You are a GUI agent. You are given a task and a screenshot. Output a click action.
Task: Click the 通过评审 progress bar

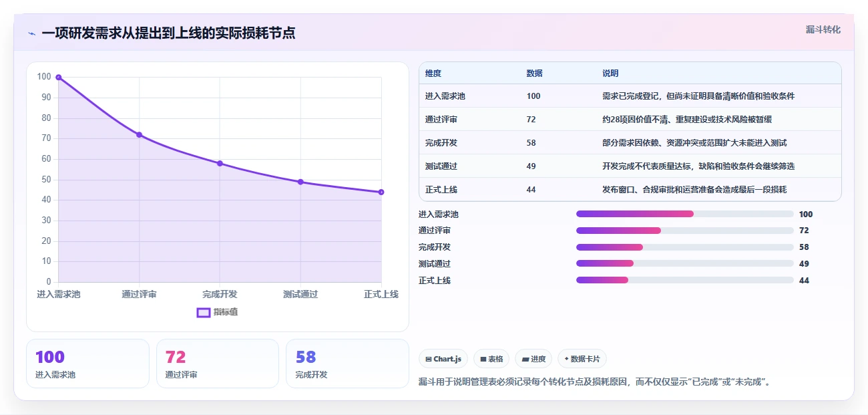(x=685, y=231)
